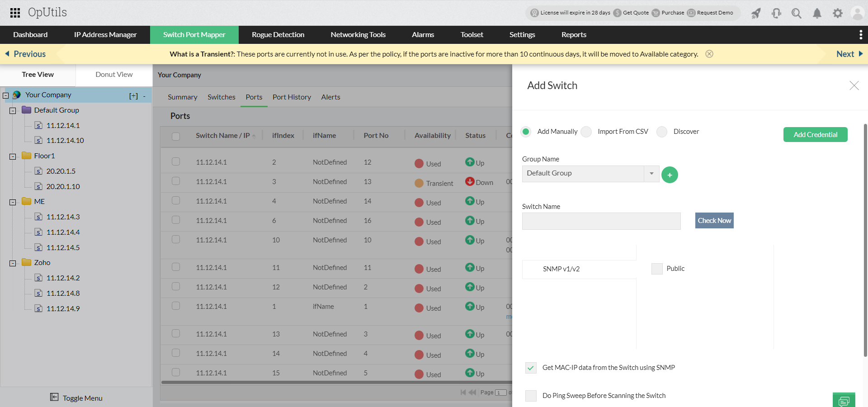Open the Rogue Detection menu
The image size is (868, 407).
click(278, 35)
